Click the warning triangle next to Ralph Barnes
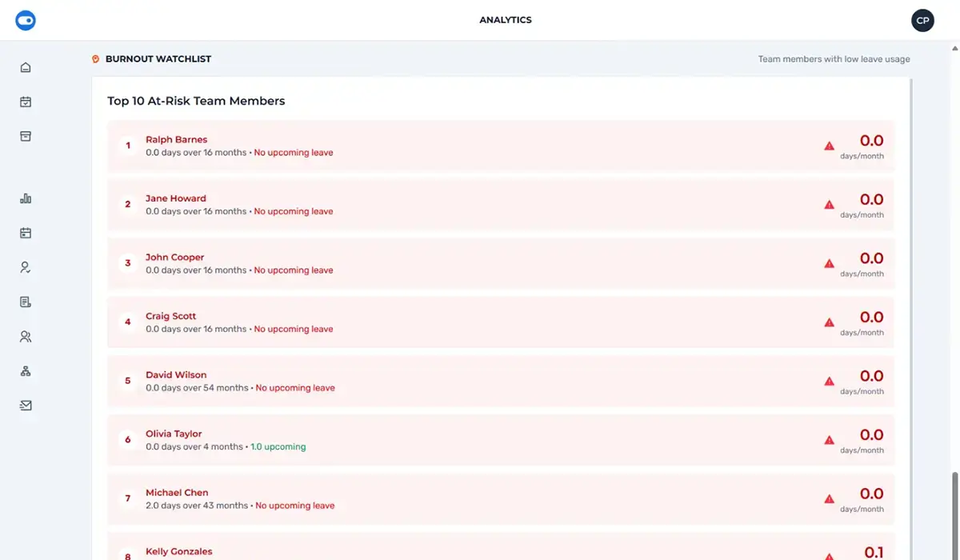960x560 pixels. point(830,146)
